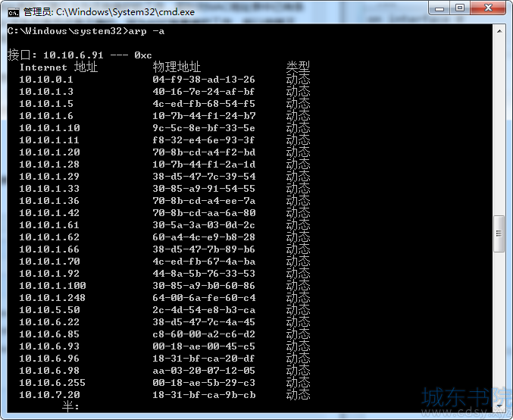Click MAC address 30-85-a9-91-54-55
The height and width of the screenshot is (420, 513).
point(204,189)
